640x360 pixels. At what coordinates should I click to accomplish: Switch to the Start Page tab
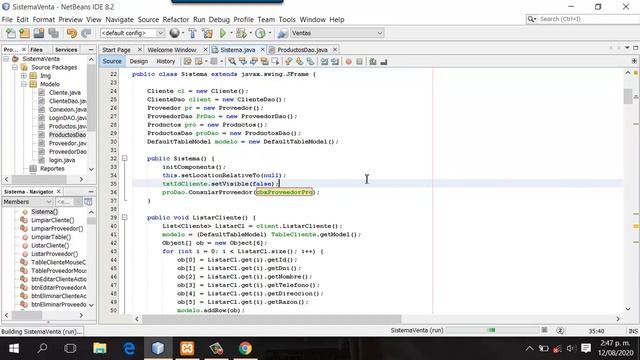116,50
